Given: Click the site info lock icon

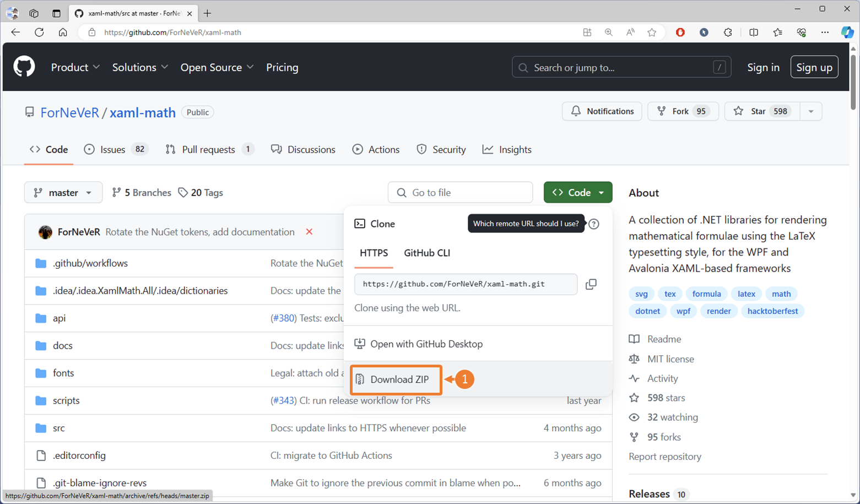Looking at the screenshot, I should click(92, 32).
